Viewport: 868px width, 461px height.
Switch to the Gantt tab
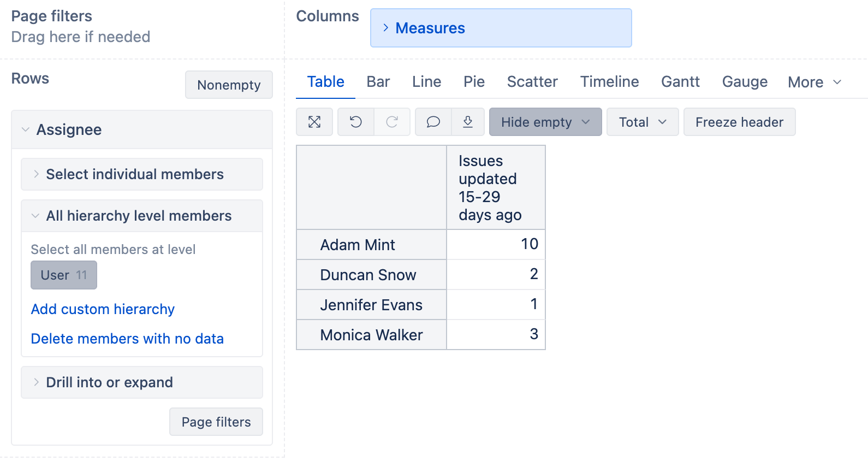click(x=680, y=82)
